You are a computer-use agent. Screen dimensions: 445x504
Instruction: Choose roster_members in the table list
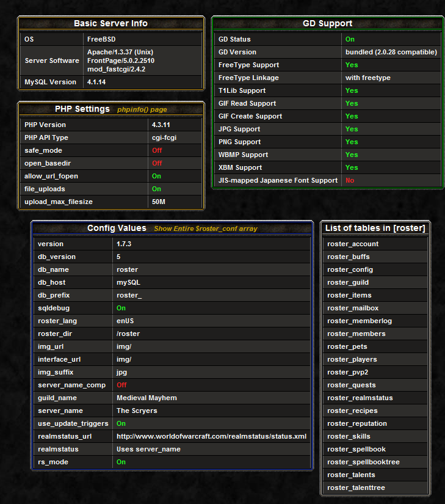[356, 334]
